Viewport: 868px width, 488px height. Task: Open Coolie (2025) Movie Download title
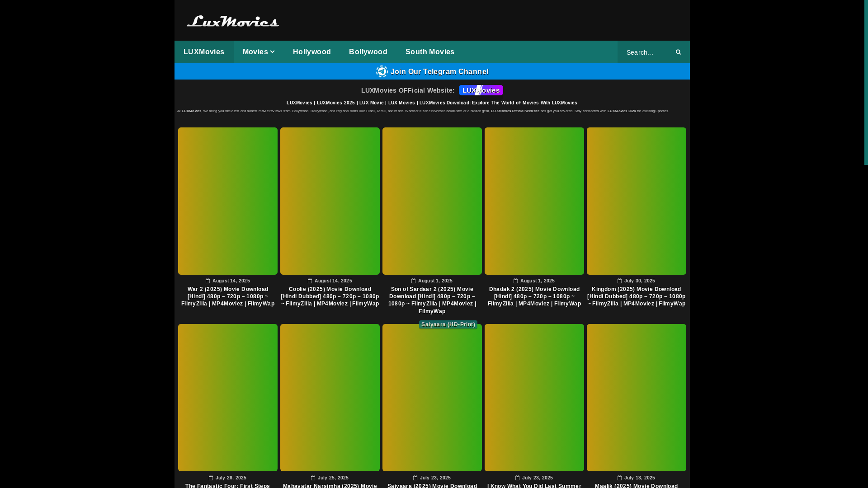(x=330, y=296)
